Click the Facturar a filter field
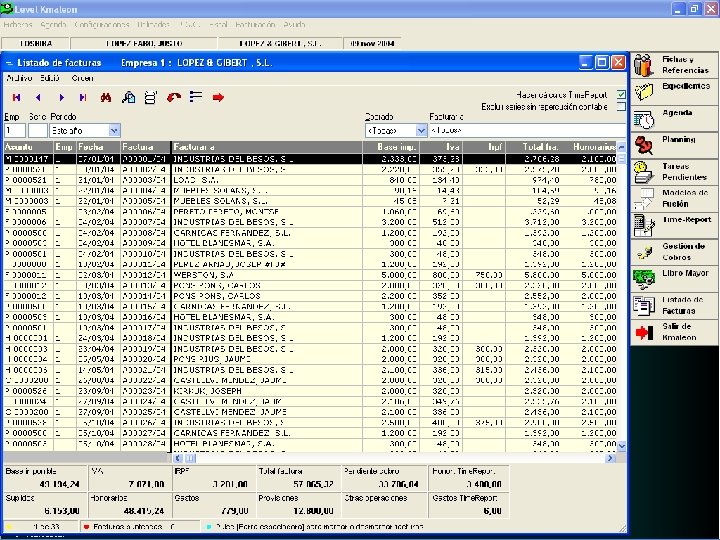This screenshot has height=540, width=720. (x=527, y=130)
